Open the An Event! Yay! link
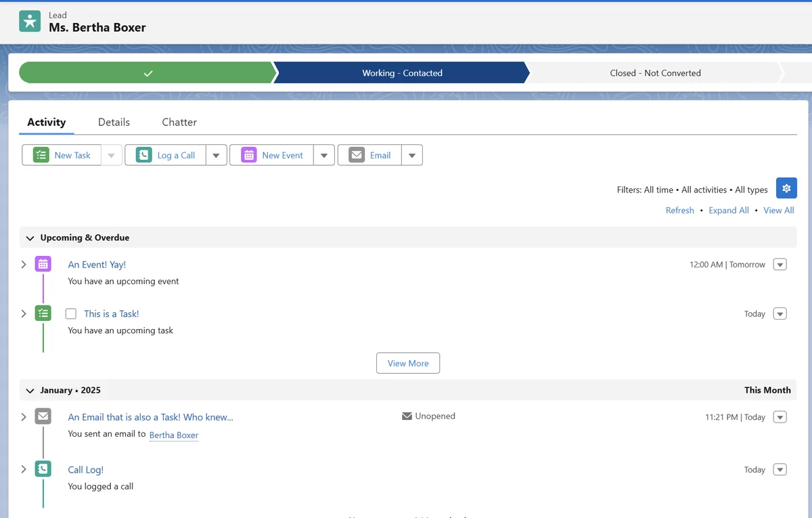Viewport: 812px width, 518px height. 97,265
